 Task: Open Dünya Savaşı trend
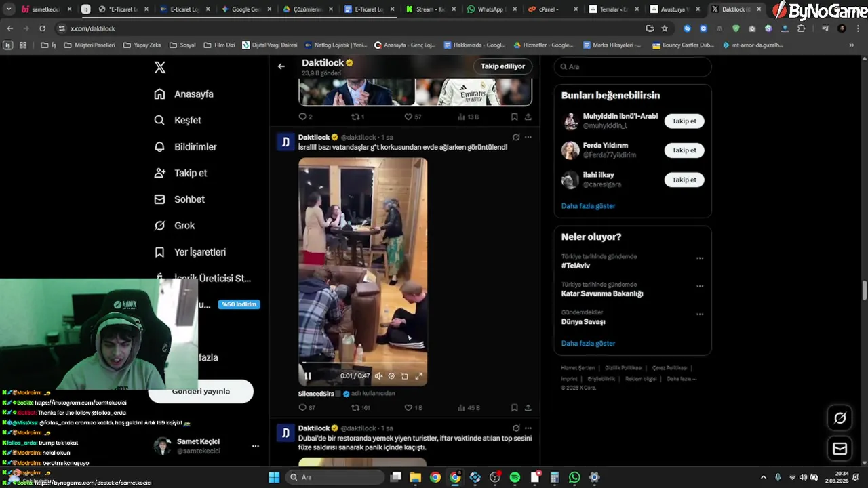click(x=583, y=322)
